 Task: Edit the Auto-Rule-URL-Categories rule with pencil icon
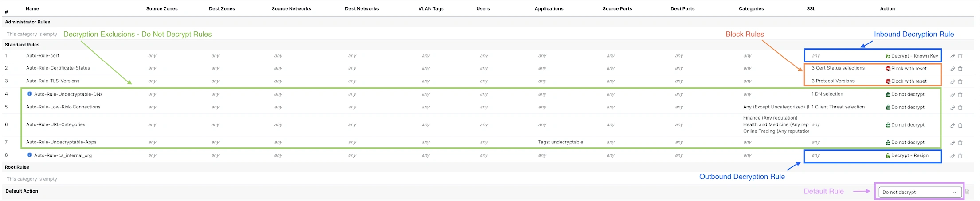pos(953,125)
